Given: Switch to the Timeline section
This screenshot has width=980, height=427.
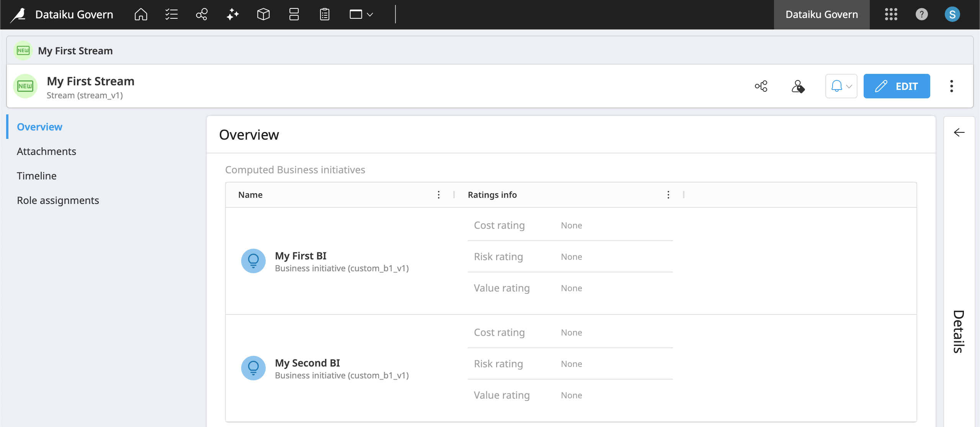Looking at the screenshot, I should pos(36,176).
